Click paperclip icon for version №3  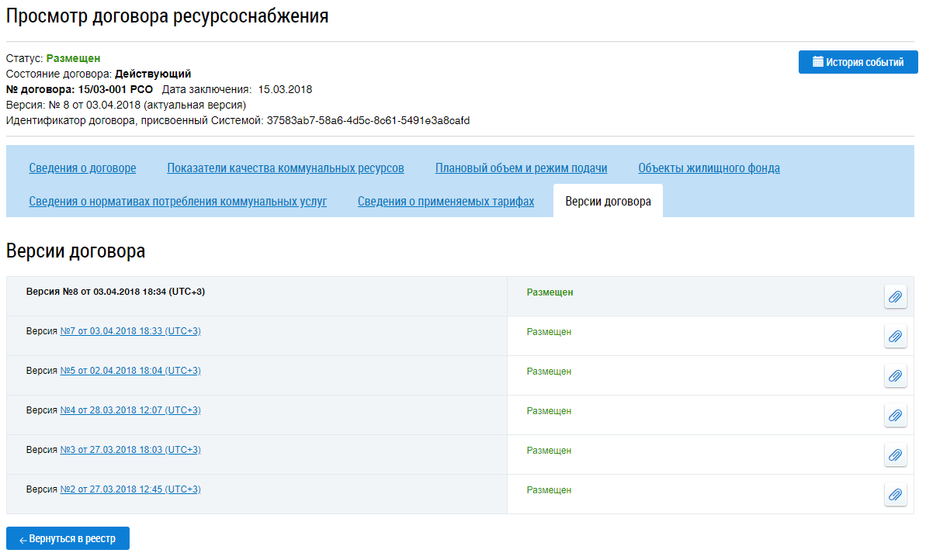(x=895, y=455)
